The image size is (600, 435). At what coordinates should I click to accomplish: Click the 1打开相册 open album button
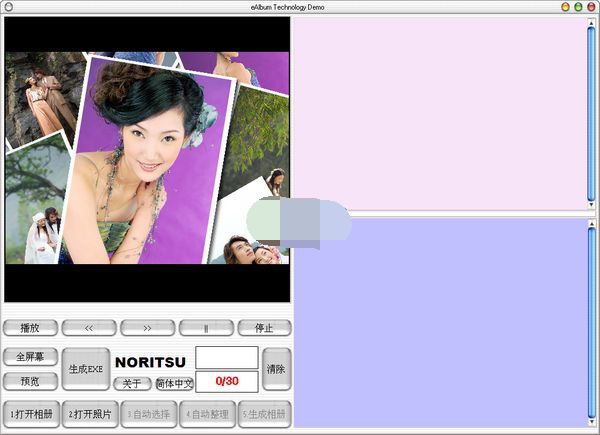(31, 414)
